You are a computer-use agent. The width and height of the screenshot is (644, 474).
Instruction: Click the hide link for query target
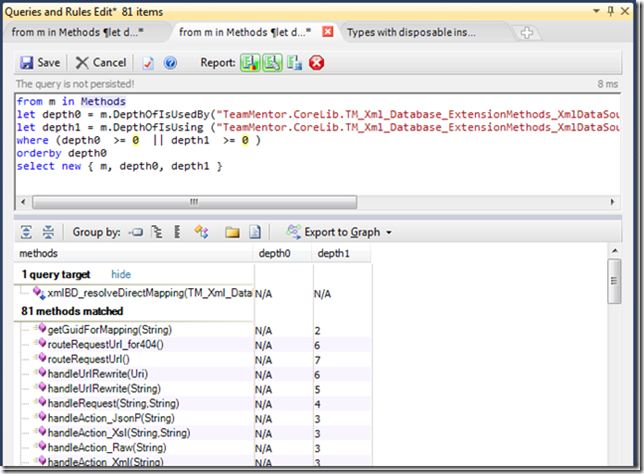(x=121, y=274)
